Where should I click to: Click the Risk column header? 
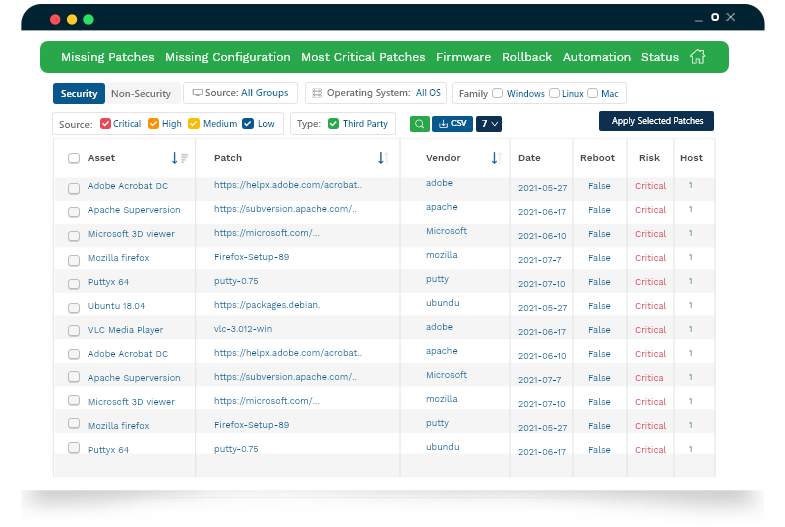coord(649,158)
